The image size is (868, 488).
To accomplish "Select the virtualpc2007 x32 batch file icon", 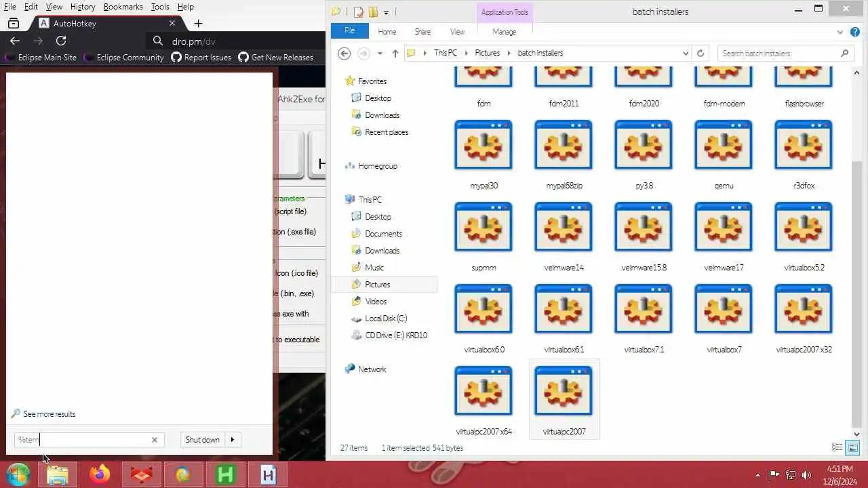I will pos(804,309).
